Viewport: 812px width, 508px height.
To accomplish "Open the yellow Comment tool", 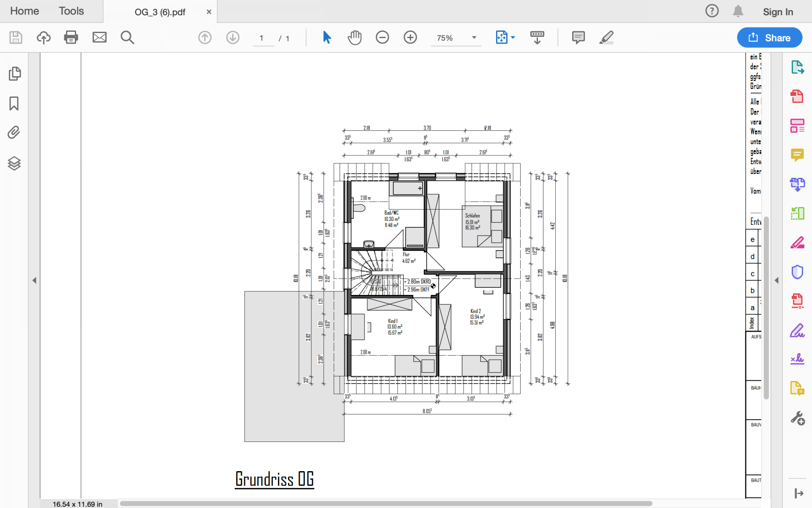I will pos(797,155).
